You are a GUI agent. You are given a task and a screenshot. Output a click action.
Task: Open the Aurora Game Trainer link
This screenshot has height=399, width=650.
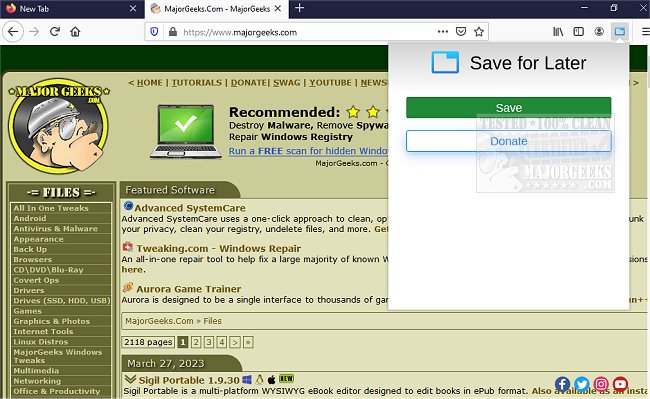click(x=189, y=289)
